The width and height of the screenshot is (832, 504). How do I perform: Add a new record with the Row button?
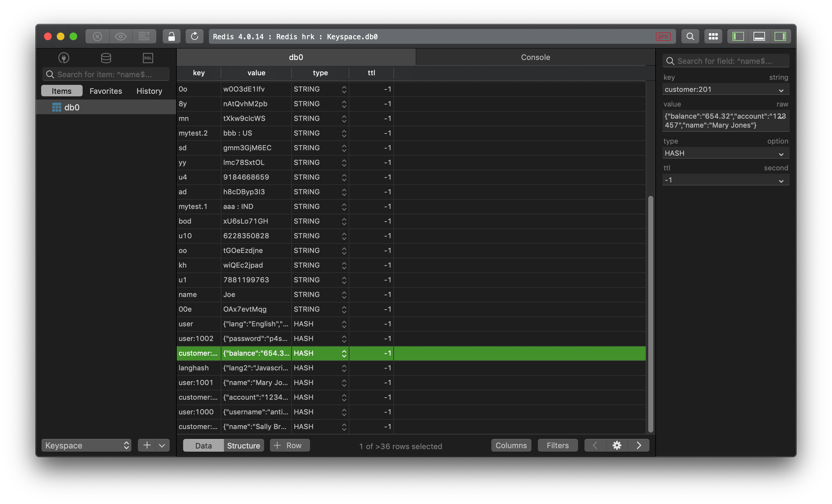pos(289,445)
